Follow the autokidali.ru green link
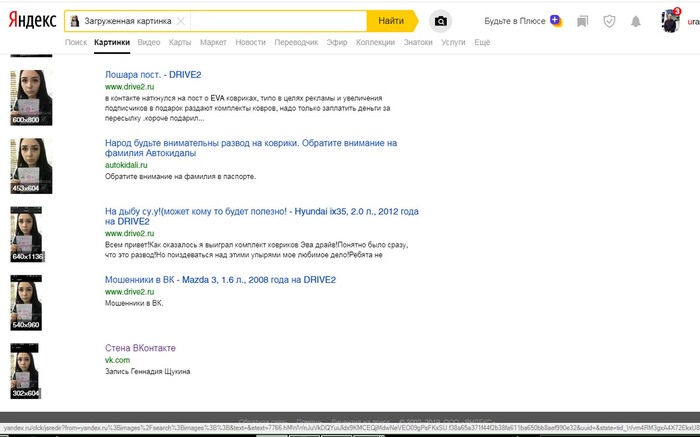 pos(126,165)
